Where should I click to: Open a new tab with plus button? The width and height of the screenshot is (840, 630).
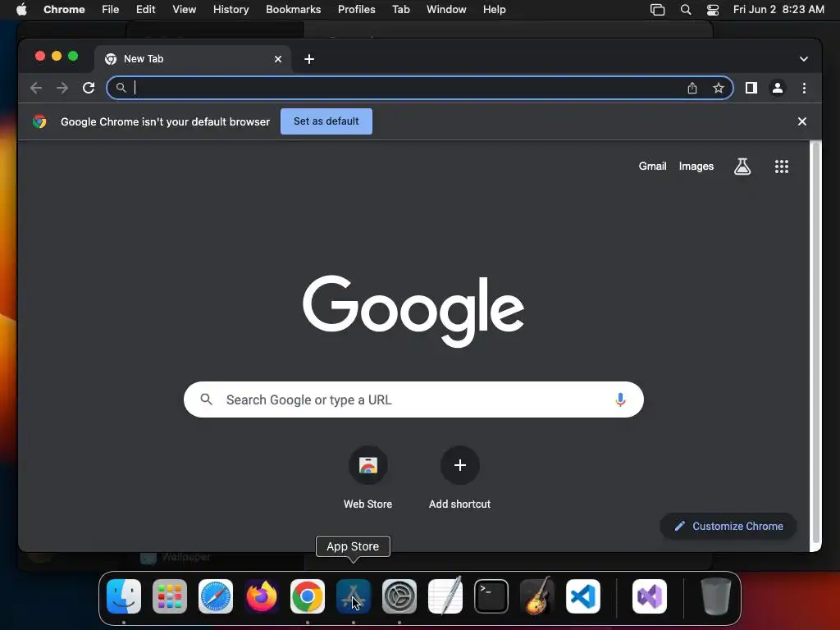pos(309,59)
